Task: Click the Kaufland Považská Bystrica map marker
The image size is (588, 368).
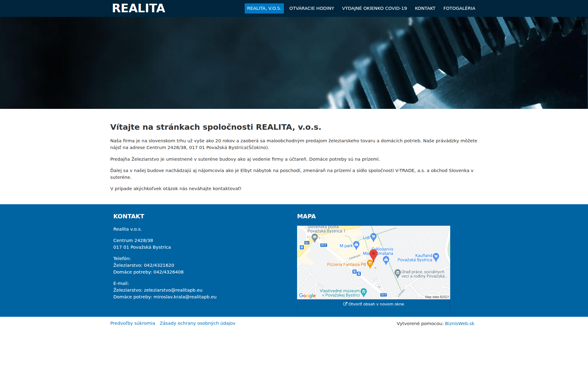Action: 435,257
